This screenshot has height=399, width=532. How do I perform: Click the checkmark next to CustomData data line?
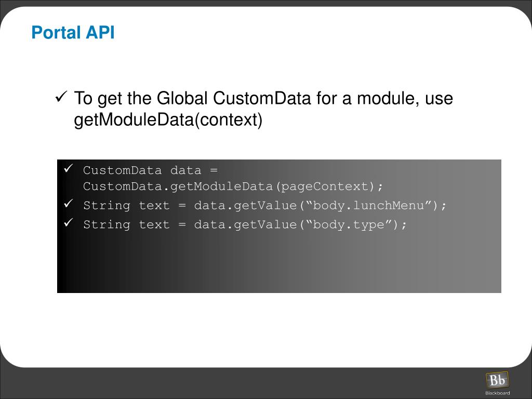coord(68,168)
